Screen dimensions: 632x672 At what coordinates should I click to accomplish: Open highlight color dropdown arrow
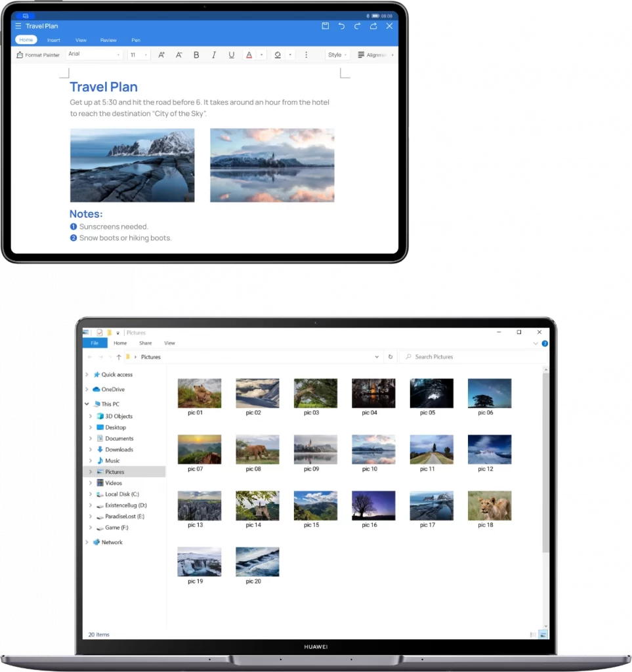coord(290,55)
